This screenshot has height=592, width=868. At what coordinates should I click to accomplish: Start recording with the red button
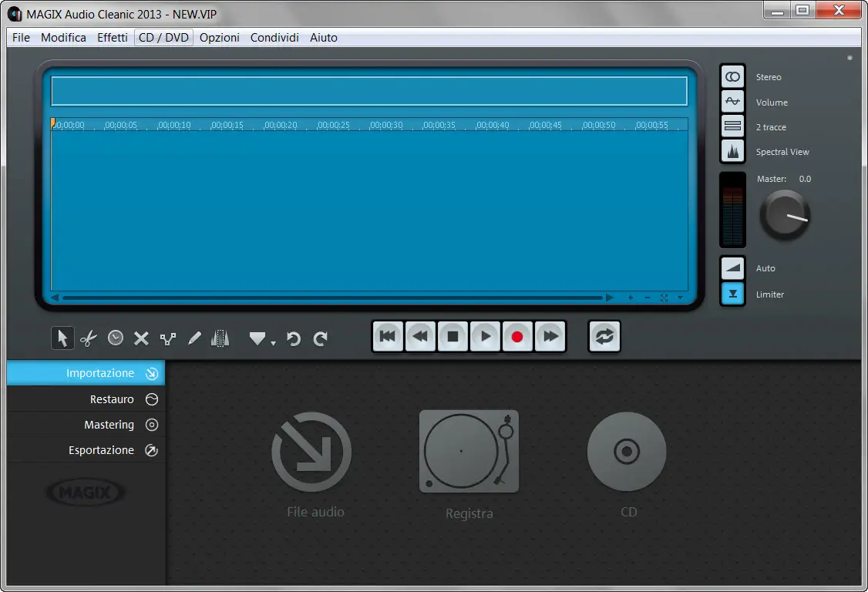point(517,336)
